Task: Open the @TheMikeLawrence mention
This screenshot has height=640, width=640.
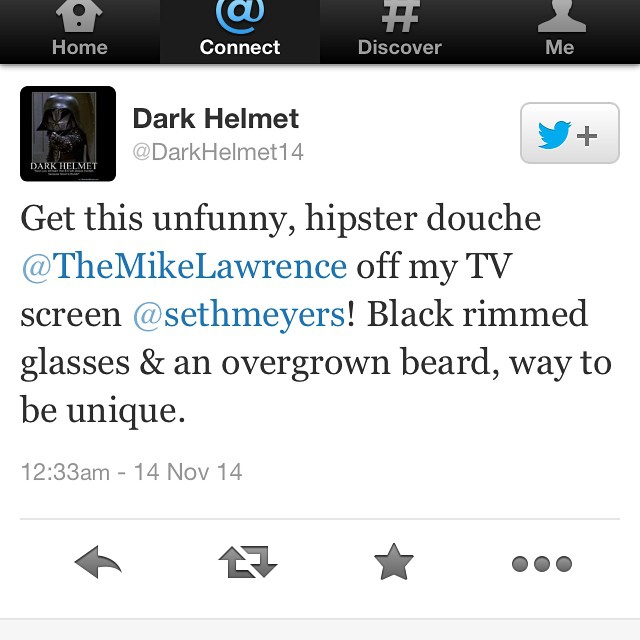Action: coord(184,267)
